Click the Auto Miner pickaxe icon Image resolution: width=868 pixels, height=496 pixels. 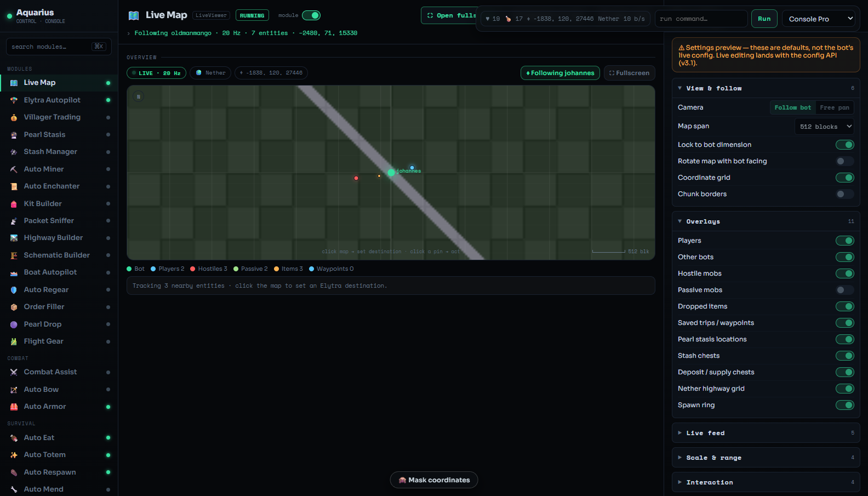(x=14, y=169)
